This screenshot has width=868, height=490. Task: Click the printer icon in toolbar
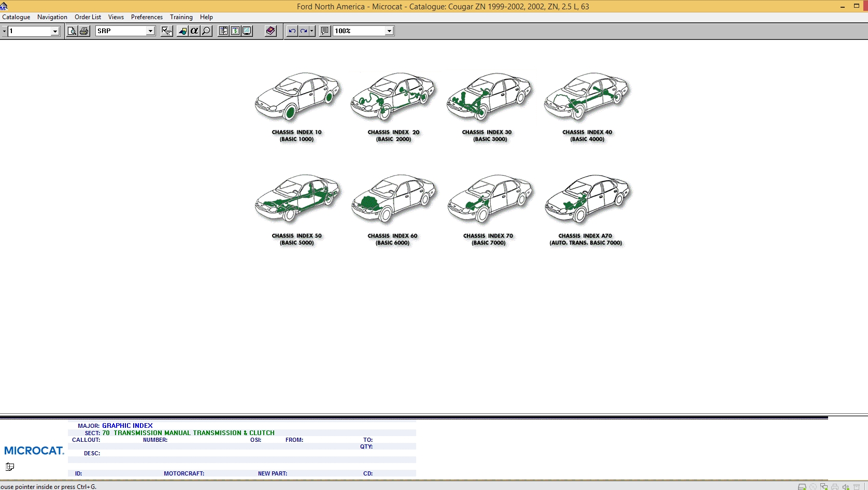(x=84, y=31)
